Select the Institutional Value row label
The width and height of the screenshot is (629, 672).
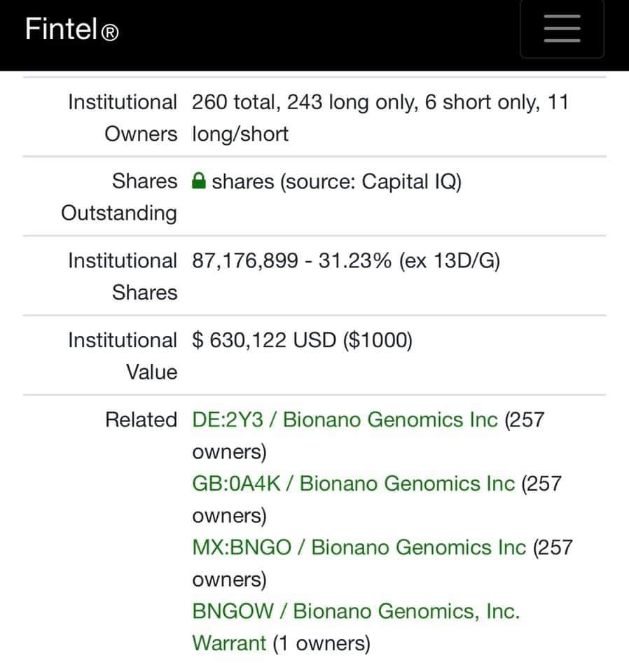pyautogui.click(x=123, y=356)
